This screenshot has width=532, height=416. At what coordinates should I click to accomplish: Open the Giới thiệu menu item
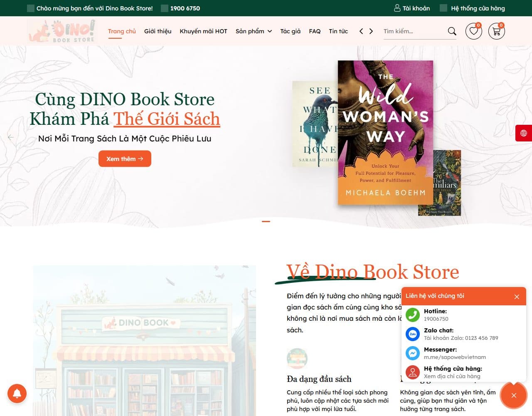click(x=158, y=31)
